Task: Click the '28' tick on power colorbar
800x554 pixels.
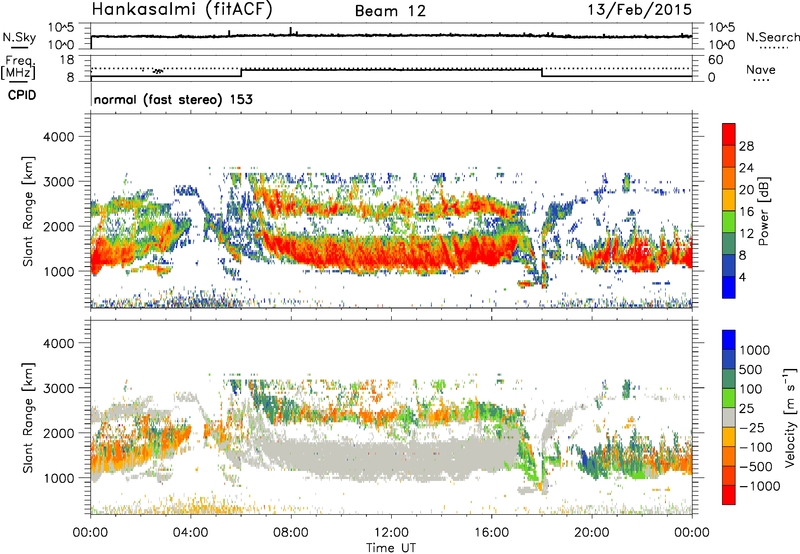Action: tap(746, 146)
